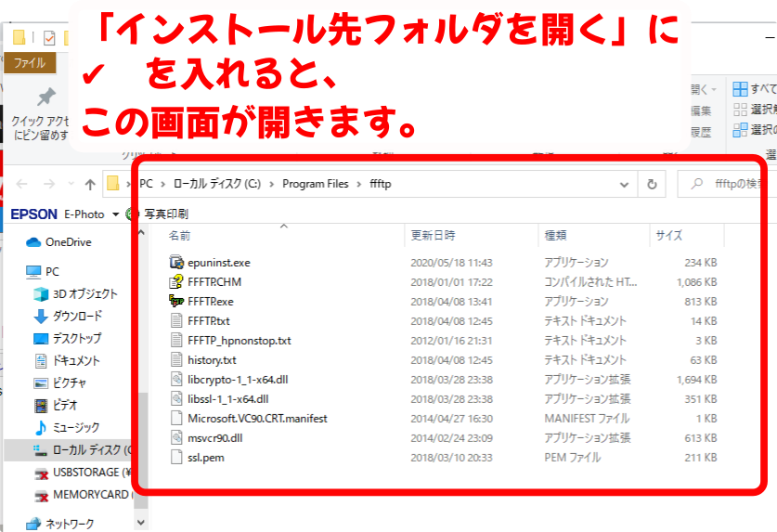This screenshot has height=532, width=777.
Task: Click ffftp breadcrumb in address bar
Action: coord(380,184)
